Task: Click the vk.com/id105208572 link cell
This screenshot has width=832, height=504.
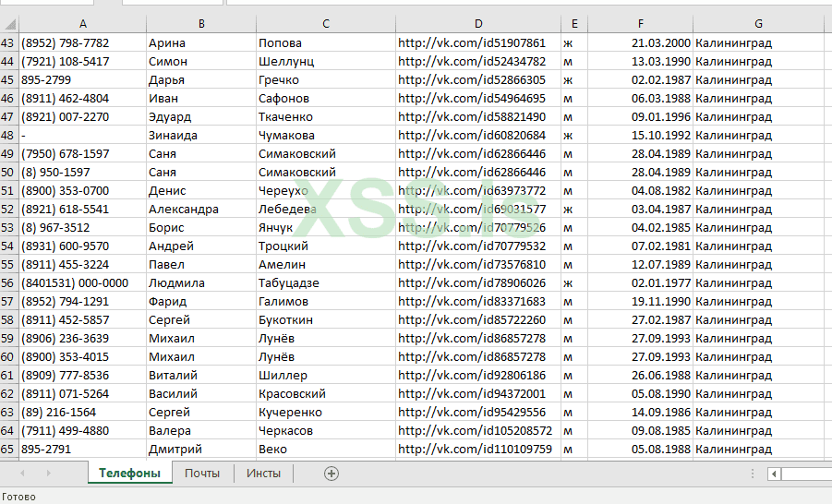Action: click(x=475, y=431)
